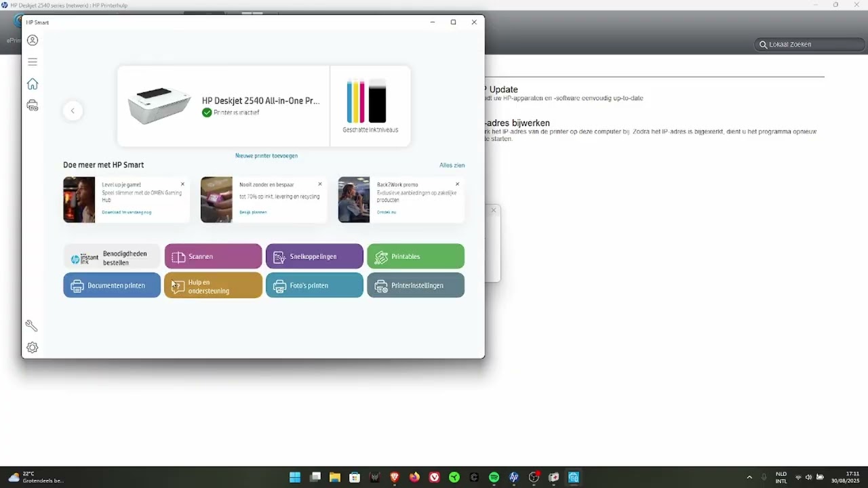Viewport: 868px width, 488px height.
Task: Open 'Hulp en ondersteuning' tile
Action: pos(213,285)
